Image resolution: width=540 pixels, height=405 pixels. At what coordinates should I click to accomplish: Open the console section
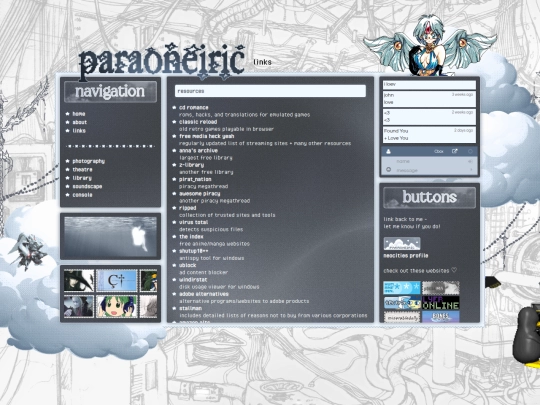(x=82, y=195)
